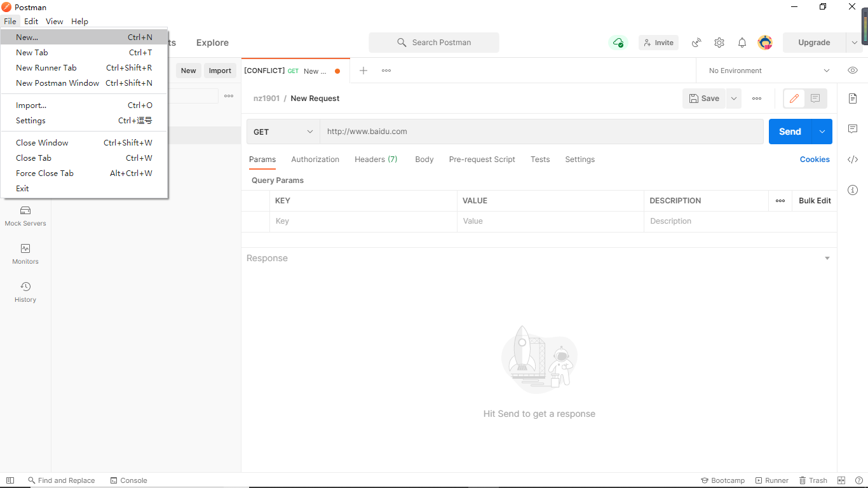This screenshot has height=488, width=868.
Task: Switch to edit mode pencil icon
Action: click(794, 98)
